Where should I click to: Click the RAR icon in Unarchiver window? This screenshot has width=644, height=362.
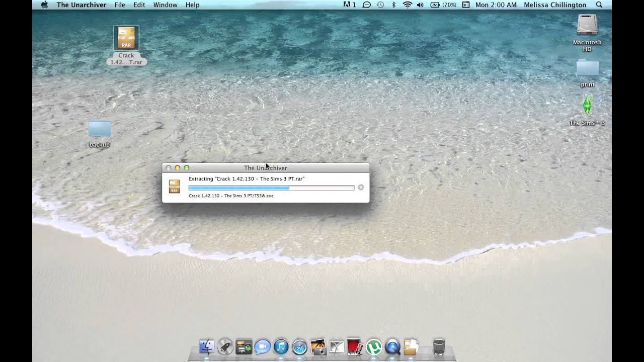point(174,187)
